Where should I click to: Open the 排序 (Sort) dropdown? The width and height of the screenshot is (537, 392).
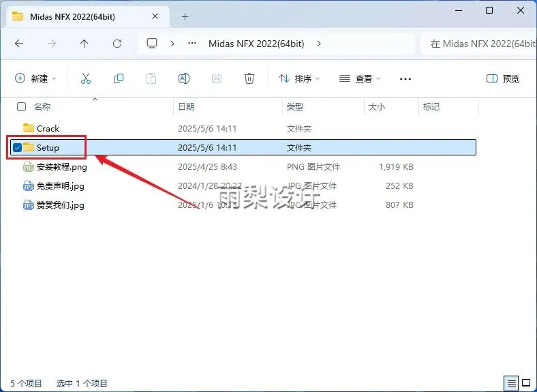[299, 78]
